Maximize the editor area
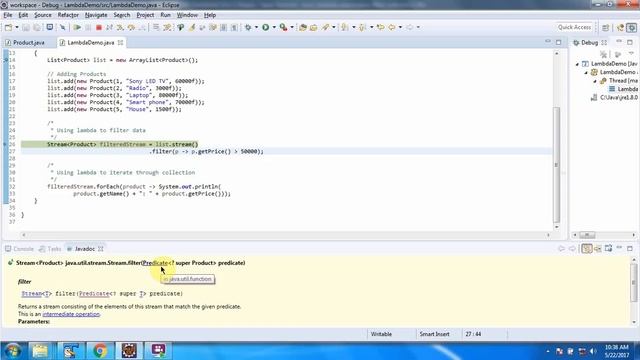This screenshot has height=360, width=640. pyautogui.click(x=558, y=42)
